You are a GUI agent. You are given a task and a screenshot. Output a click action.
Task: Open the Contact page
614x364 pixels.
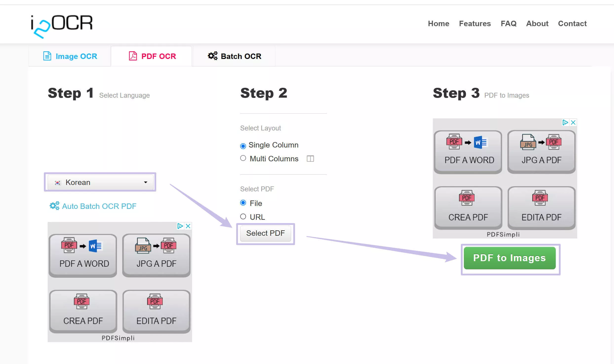coord(572,23)
